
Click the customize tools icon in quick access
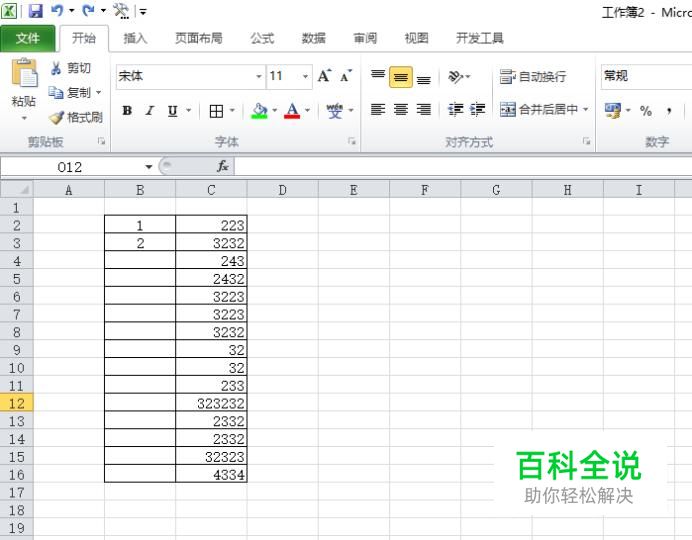pos(121,11)
